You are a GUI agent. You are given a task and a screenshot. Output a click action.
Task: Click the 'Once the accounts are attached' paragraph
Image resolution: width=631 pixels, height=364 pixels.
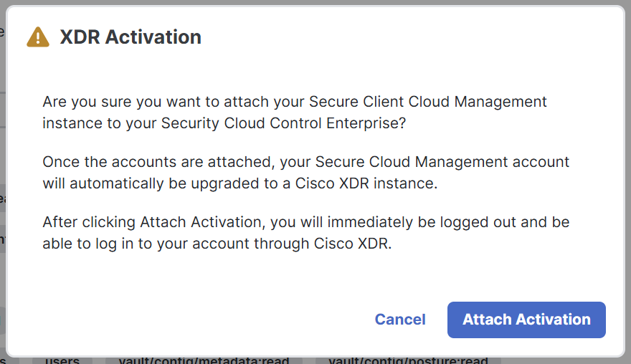coord(306,173)
